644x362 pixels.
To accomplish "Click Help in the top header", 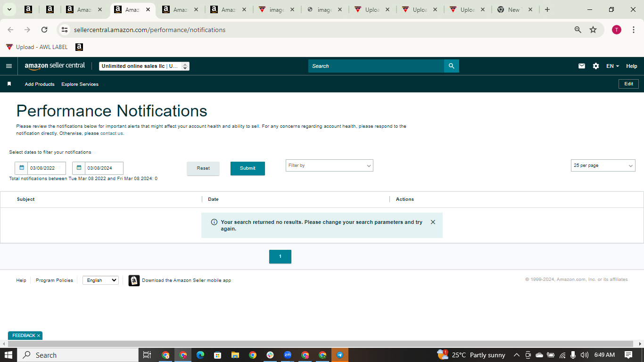I will tap(632, 66).
